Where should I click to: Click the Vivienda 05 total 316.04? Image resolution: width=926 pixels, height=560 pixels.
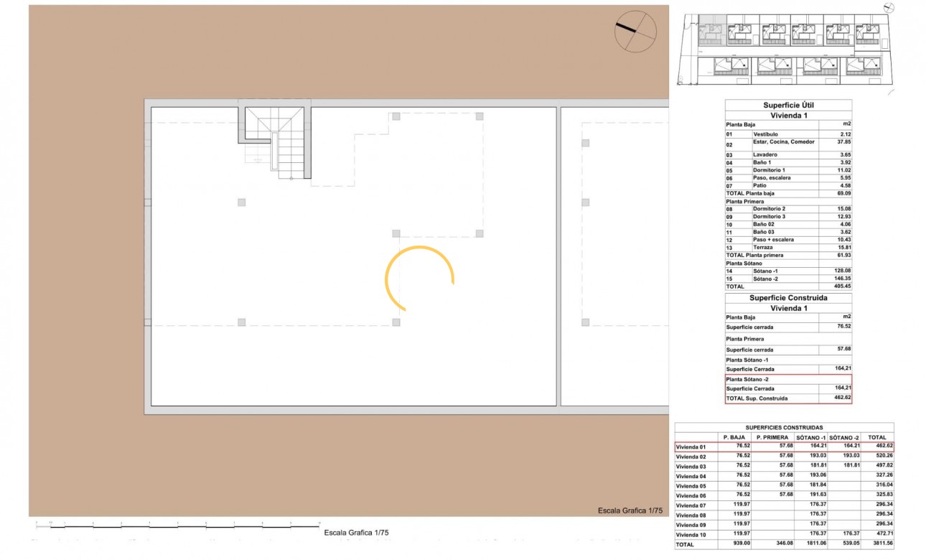[x=883, y=485]
